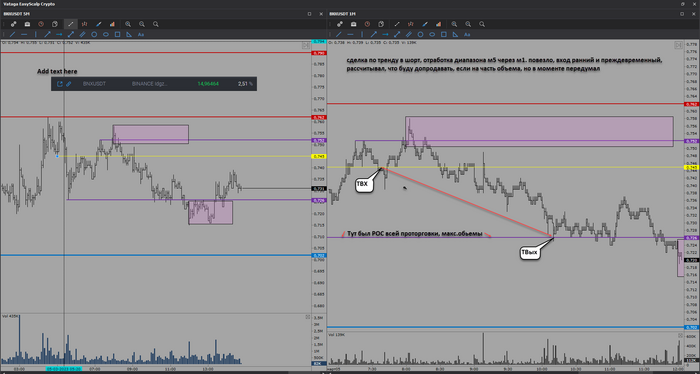Screen dimensions: 700x374
Task: Click BNXUSDT ticker text in popup
Action: pos(94,83)
